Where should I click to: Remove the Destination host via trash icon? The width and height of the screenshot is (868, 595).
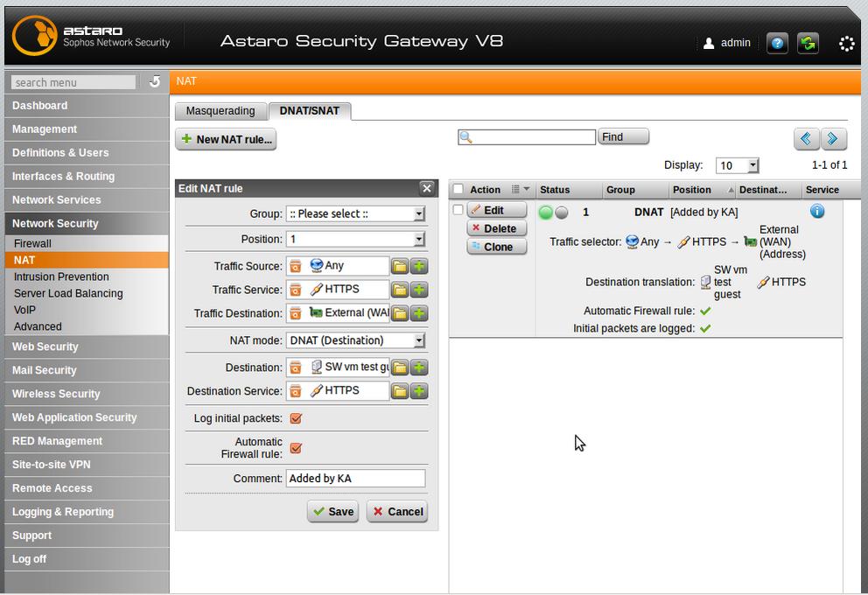(296, 367)
